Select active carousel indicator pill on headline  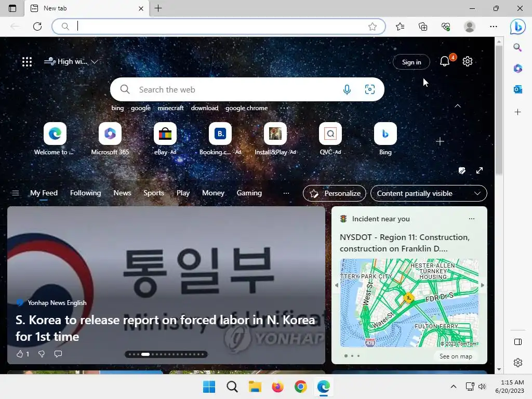click(x=145, y=354)
